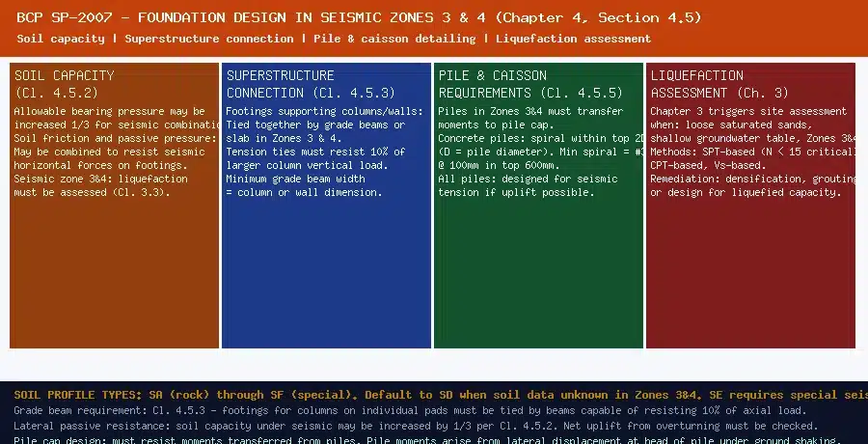Image resolution: width=868 pixels, height=444 pixels.
Task: Click 'or design for liquefied capacity.' line
Action: pos(746,192)
